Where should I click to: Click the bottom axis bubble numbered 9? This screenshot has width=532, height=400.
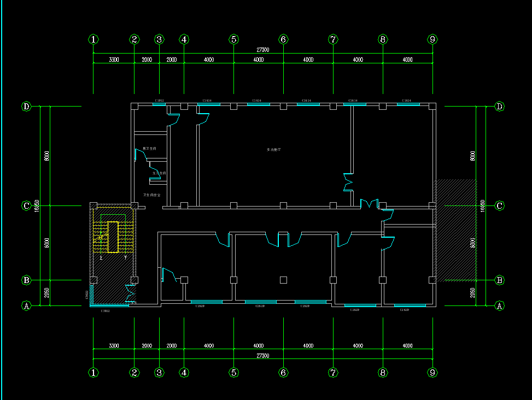(x=432, y=373)
